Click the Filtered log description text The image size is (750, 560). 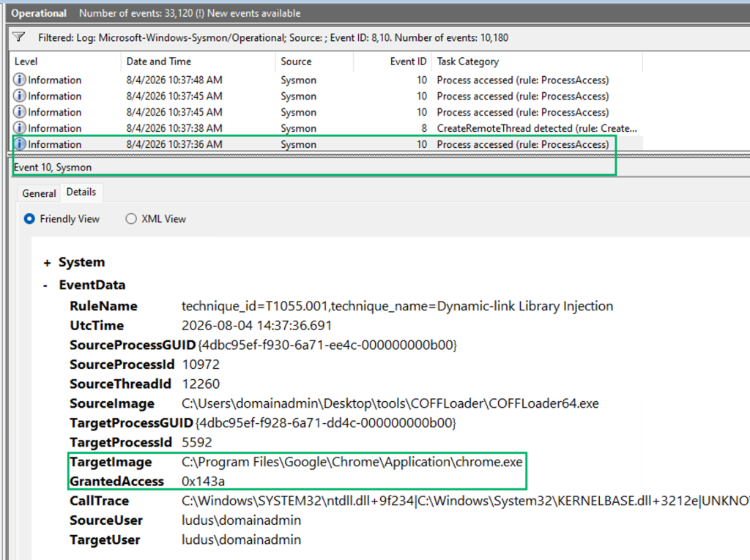[273, 38]
